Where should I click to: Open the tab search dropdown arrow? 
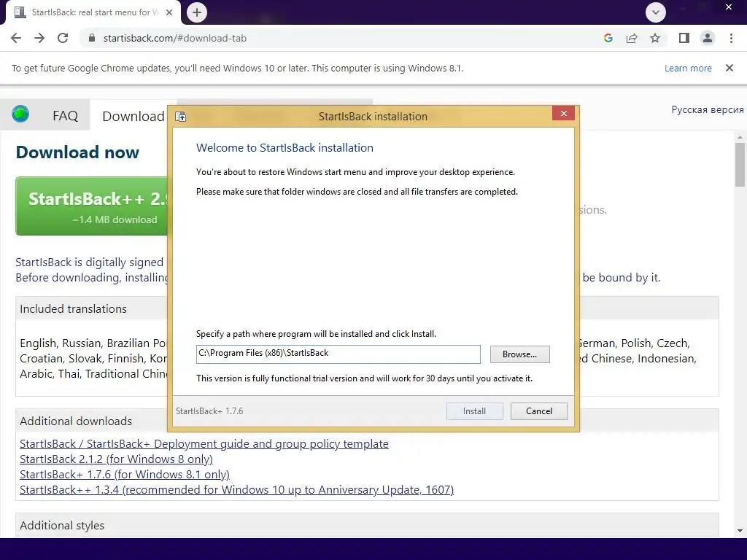pyautogui.click(x=656, y=12)
